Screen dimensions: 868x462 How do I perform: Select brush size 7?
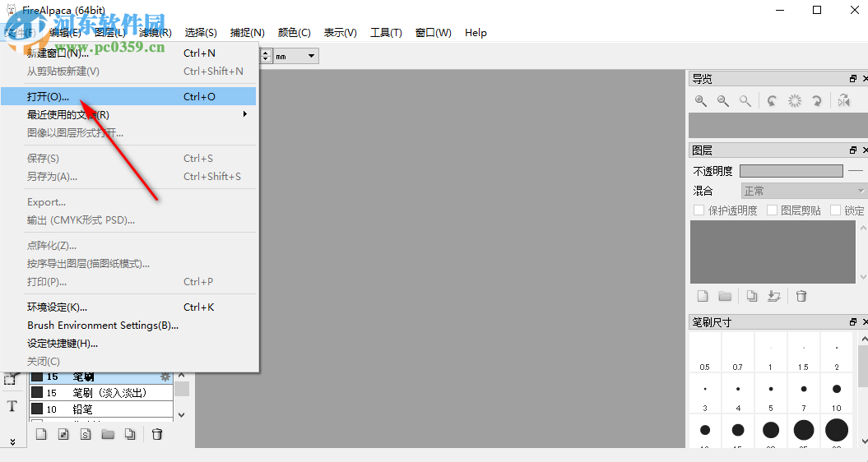[x=803, y=393]
